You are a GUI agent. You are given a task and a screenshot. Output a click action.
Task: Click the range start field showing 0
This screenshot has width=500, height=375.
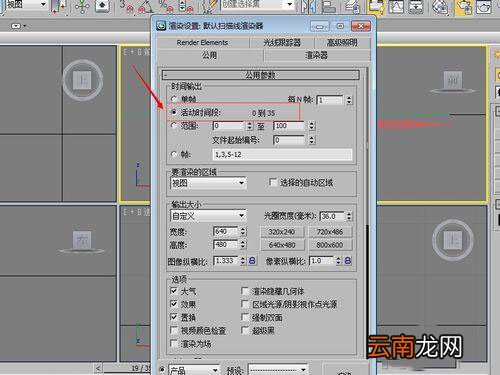click(x=229, y=126)
